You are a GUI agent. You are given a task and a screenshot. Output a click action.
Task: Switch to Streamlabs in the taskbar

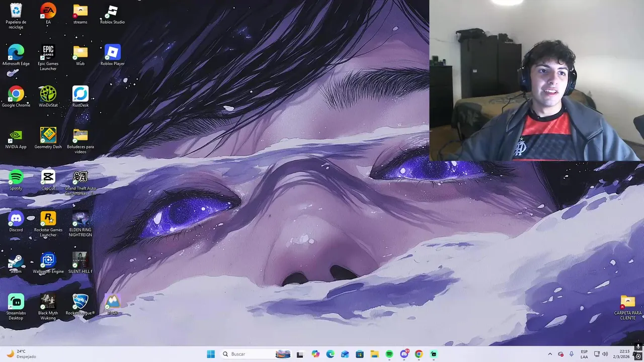[x=434, y=354]
